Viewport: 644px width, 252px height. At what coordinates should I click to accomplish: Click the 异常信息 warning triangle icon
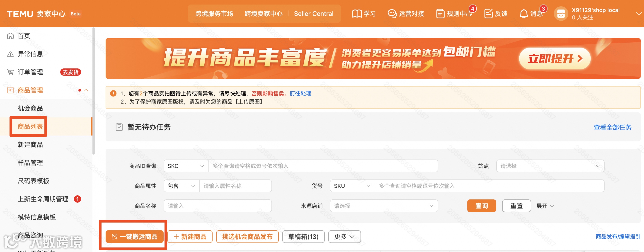click(10, 54)
